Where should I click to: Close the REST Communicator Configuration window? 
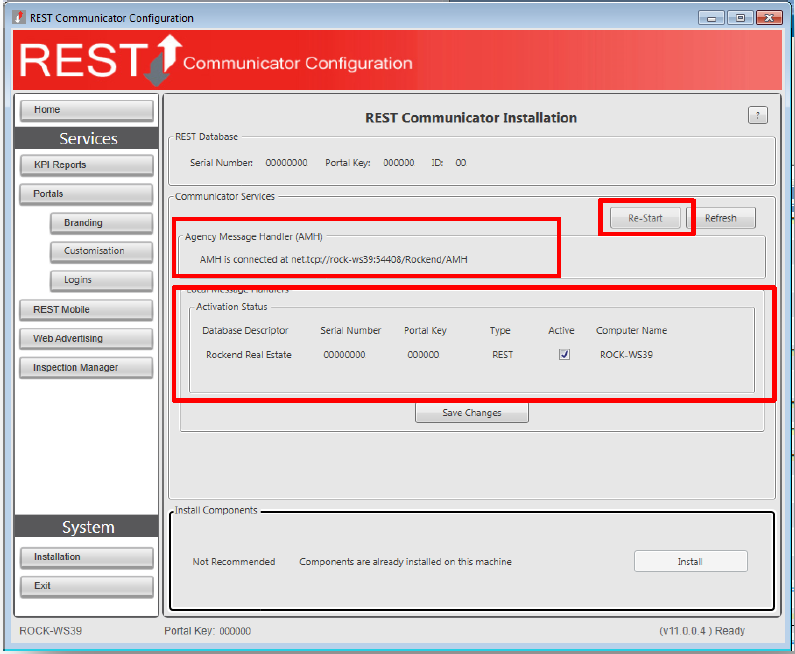[769, 18]
